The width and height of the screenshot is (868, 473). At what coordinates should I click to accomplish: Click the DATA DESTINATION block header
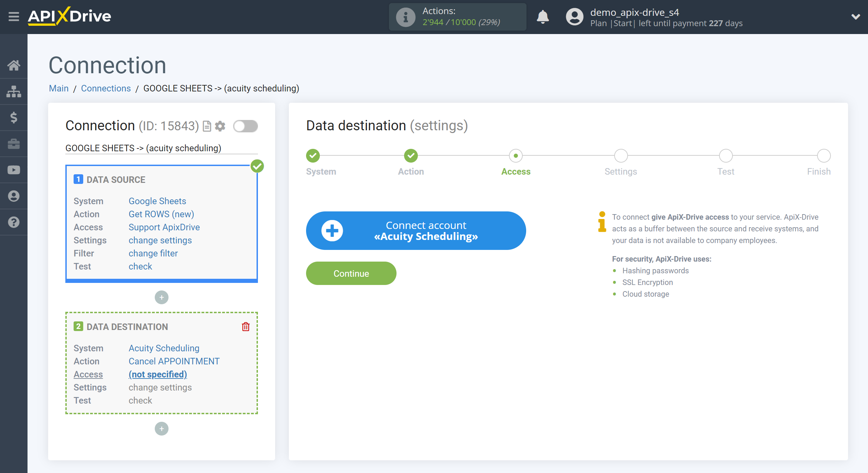pyautogui.click(x=127, y=327)
